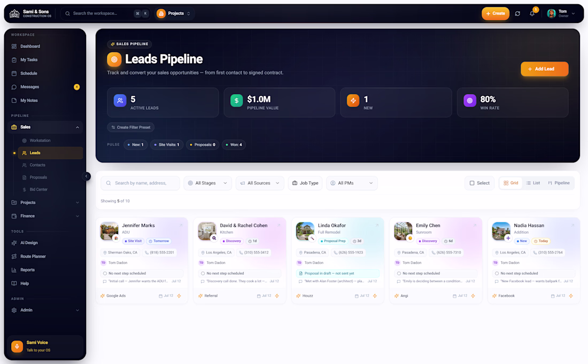The height and width of the screenshot is (364, 588).
Task: Click Jennifer Marks property thumbnail
Action: [x=109, y=231]
